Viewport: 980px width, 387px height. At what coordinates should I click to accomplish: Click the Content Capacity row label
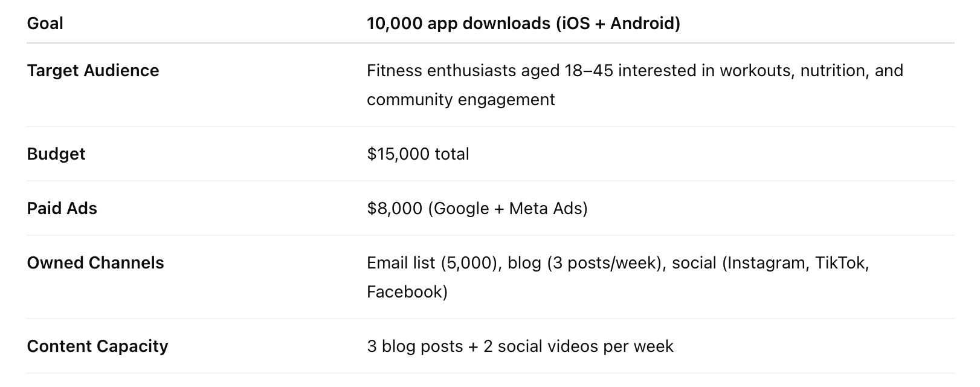click(x=98, y=346)
